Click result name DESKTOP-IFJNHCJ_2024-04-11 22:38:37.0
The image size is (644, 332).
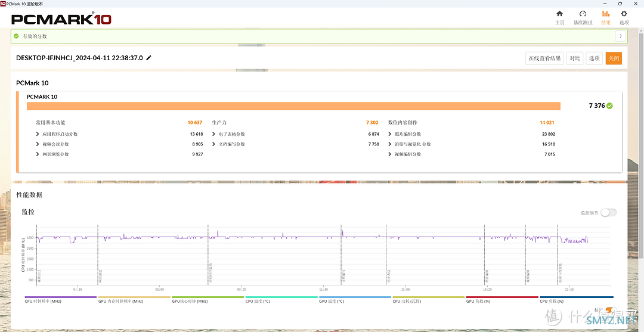79,58
